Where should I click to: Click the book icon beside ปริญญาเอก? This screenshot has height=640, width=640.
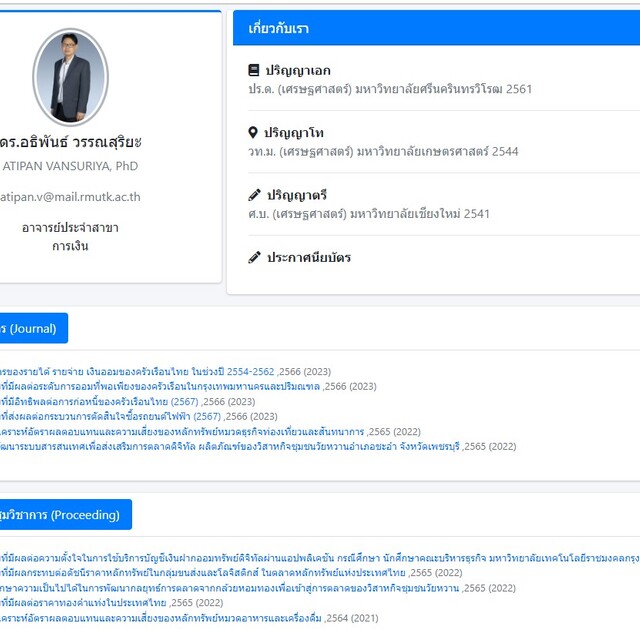pyautogui.click(x=253, y=70)
